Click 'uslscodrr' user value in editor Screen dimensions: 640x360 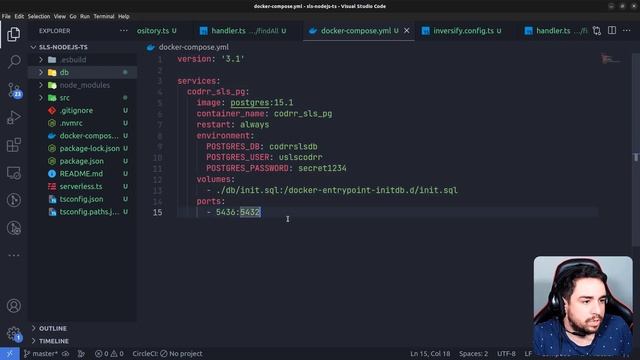(300, 158)
